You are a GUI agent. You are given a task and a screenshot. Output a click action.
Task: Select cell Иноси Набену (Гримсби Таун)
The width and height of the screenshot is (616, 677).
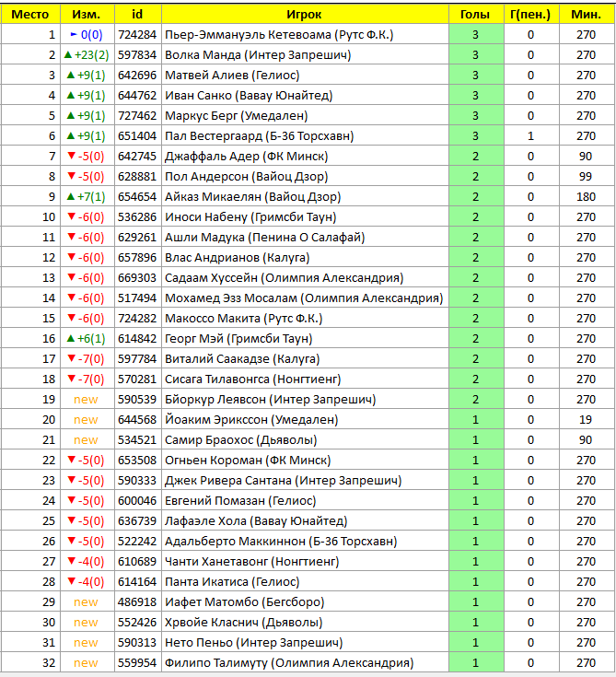305,217
